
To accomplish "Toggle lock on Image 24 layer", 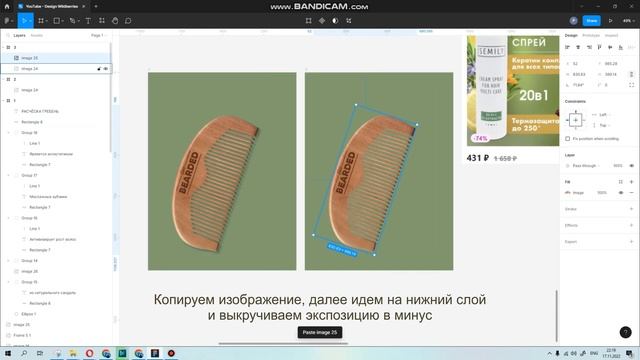I will point(99,69).
